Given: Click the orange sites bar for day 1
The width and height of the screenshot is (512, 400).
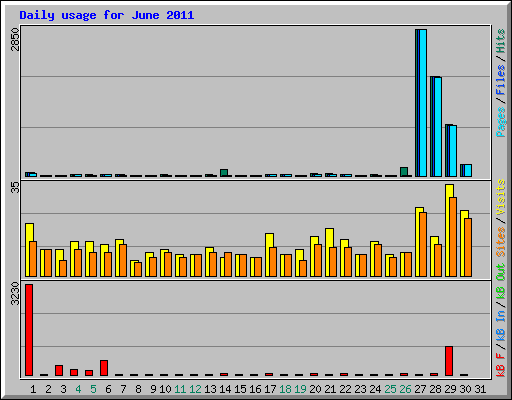Looking at the screenshot, I should [33, 259].
